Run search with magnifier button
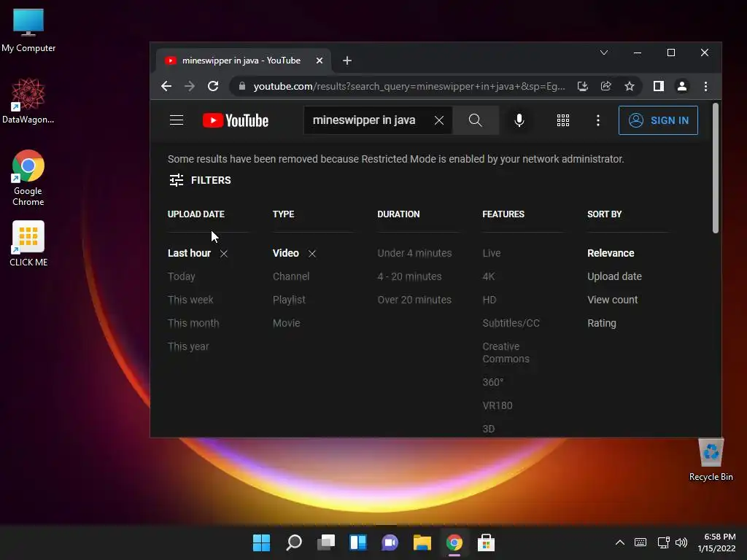This screenshot has width=747, height=560. pos(475,120)
